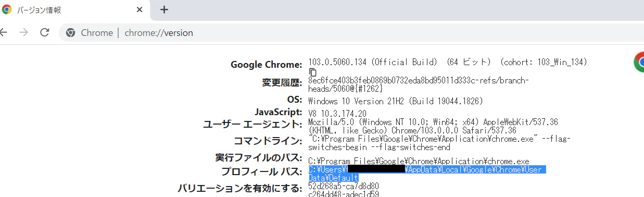Open a new tab with plus button
This screenshot has width=644, height=197.
[x=164, y=9]
